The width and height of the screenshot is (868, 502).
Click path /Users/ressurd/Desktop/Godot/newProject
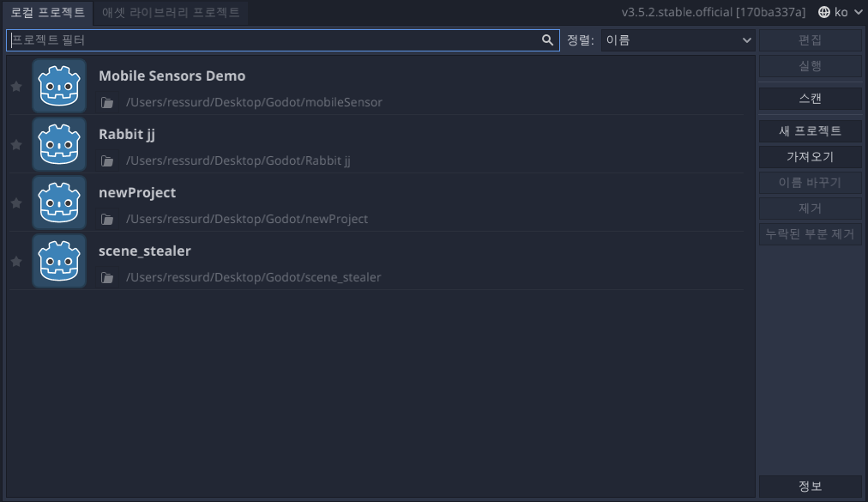pyautogui.click(x=247, y=220)
